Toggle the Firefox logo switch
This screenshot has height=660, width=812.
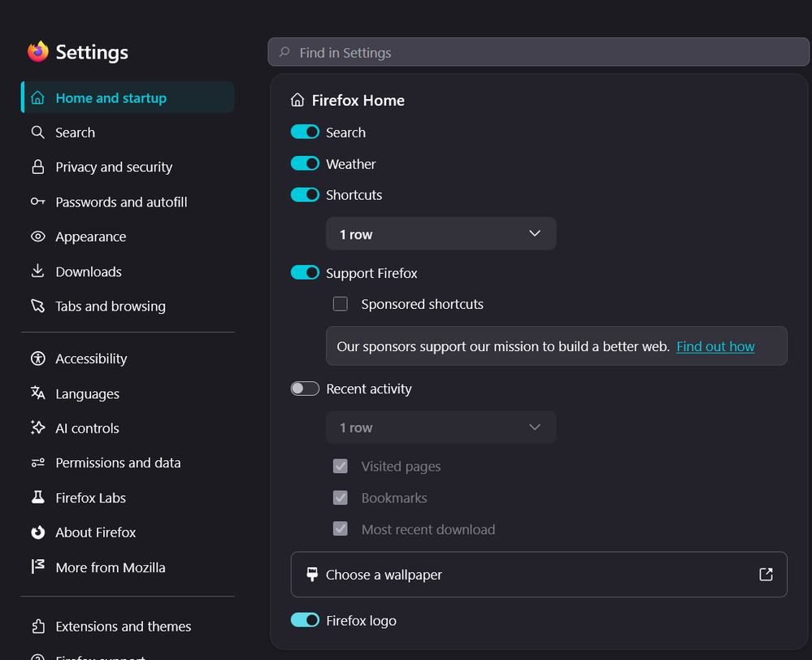pyautogui.click(x=305, y=619)
